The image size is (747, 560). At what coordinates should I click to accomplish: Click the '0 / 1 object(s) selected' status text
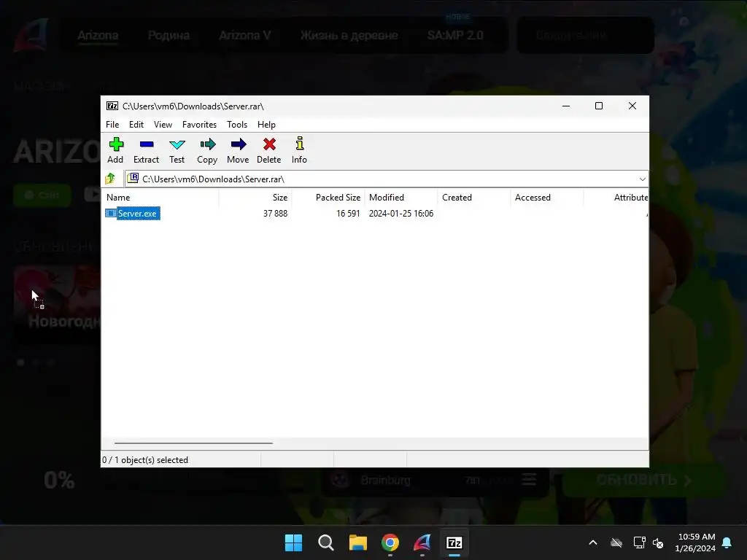145,460
